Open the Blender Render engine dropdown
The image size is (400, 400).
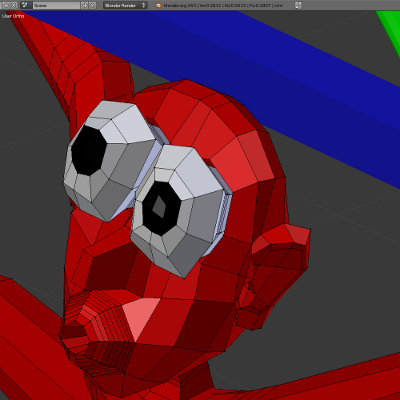125,5
